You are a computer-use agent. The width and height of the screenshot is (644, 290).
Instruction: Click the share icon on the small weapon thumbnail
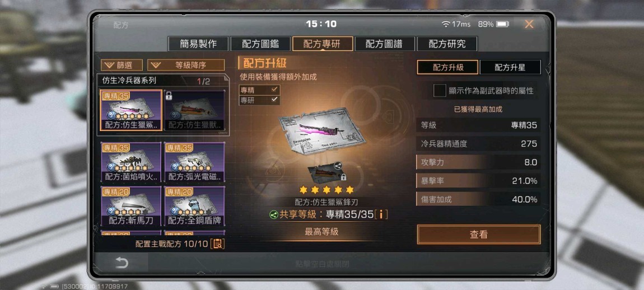(338, 166)
